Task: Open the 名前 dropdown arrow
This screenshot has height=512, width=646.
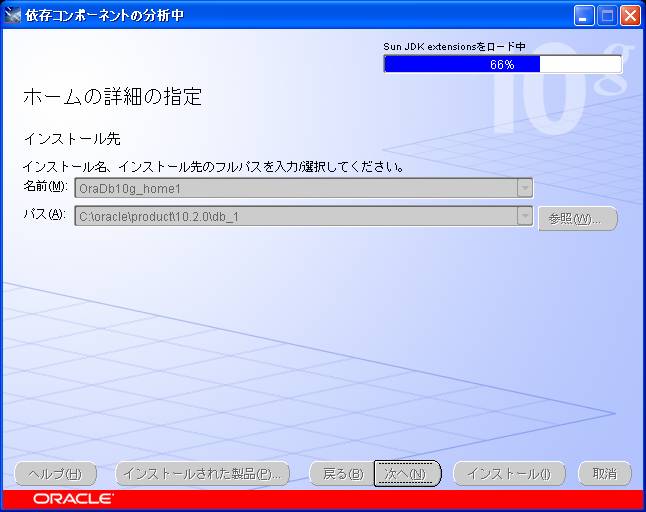Action: point(524,188)
